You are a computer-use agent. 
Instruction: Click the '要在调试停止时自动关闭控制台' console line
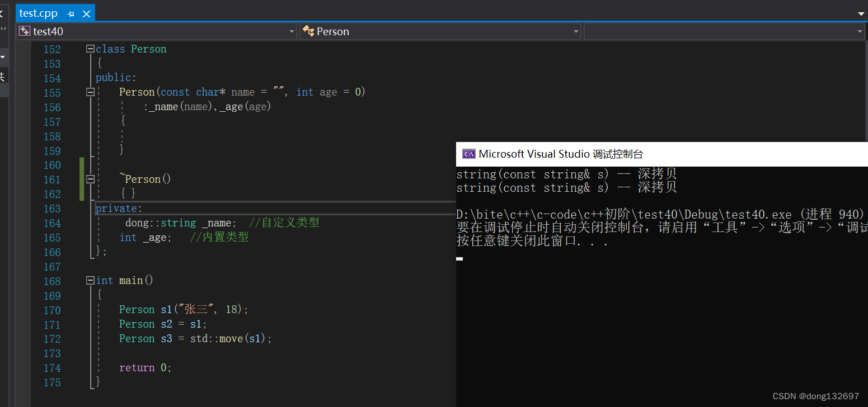(x=662, y=228)
